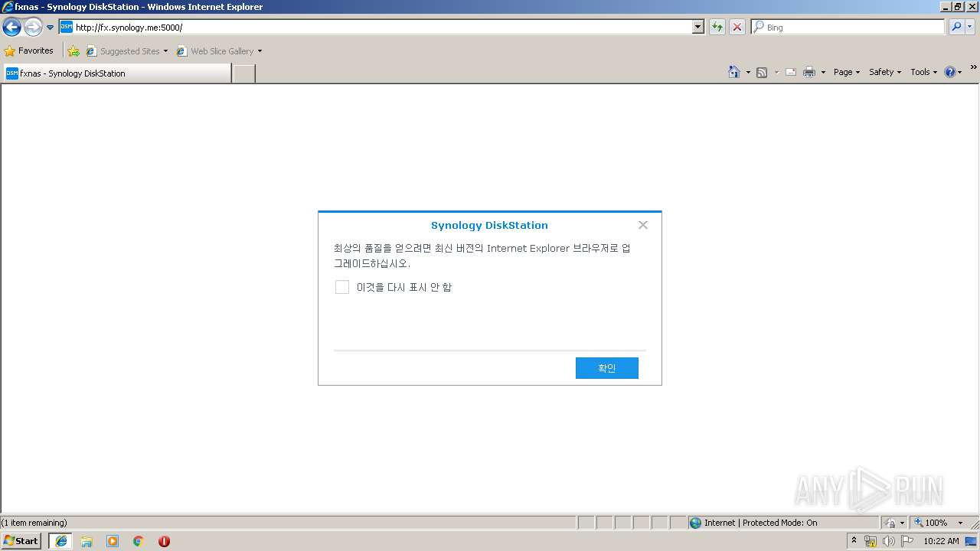The height and width of the screenshot is (551, 980).
Task: Click the Action Center flag icon
Action: pos(906,541)
